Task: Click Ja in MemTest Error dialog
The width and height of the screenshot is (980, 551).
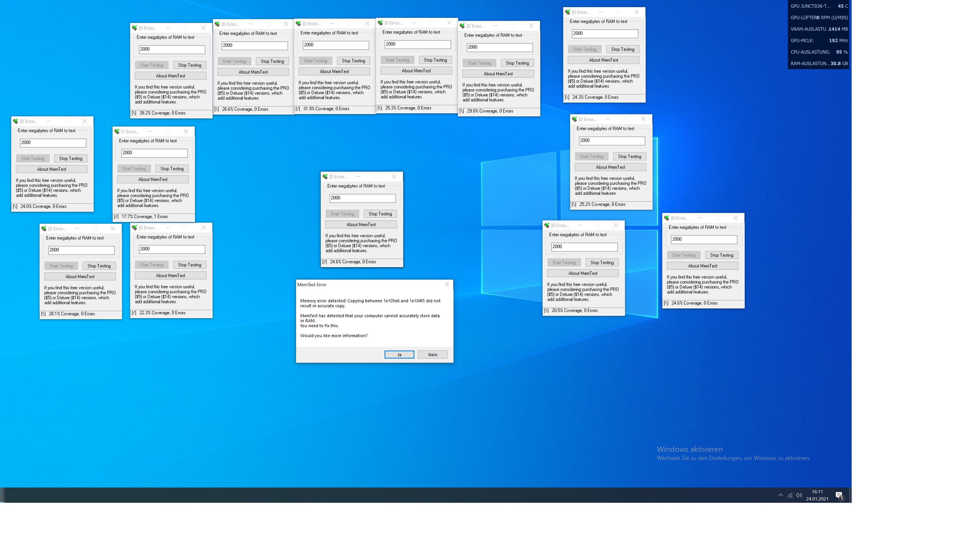Action: 399,354
